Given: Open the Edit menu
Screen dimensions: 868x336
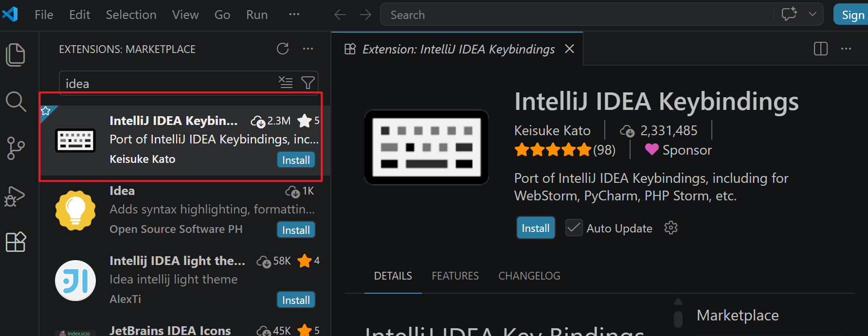Looking at the screenshot, I should 80,15.
